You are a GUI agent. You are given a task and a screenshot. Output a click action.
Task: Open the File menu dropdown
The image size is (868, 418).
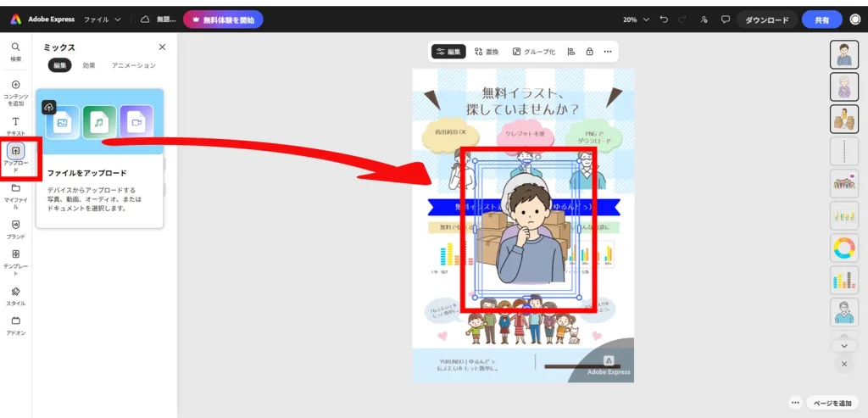tap(103, 20)
